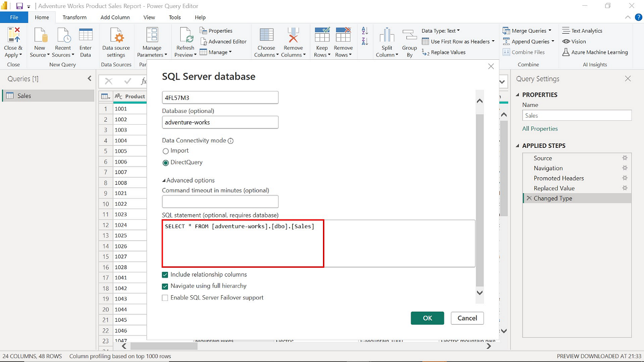
Task: Switch to the Transform ribbon tab
Action: coord(74,17)
